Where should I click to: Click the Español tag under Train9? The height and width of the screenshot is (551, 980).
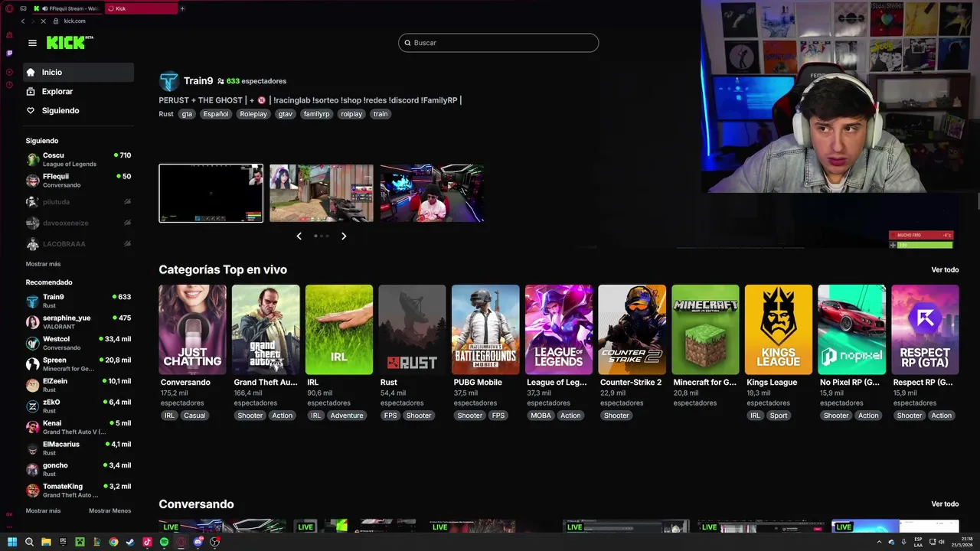(216, 114)
